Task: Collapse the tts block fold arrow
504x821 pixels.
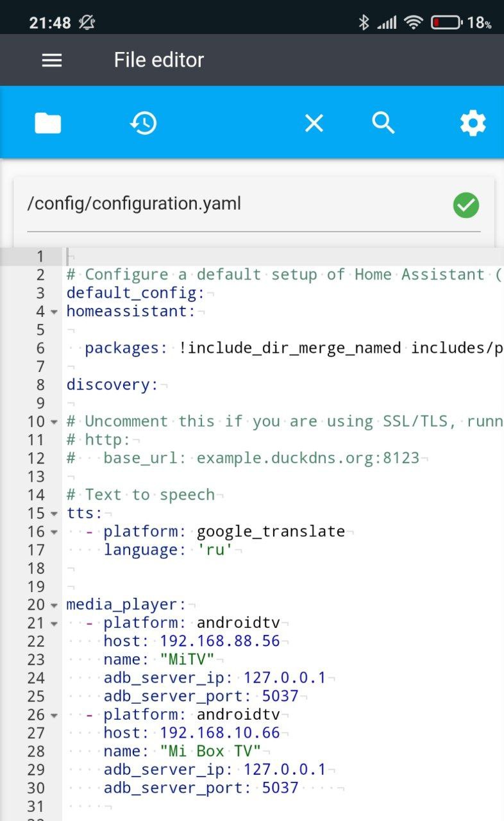Action: pyautogui.click(x=54, y=514)
